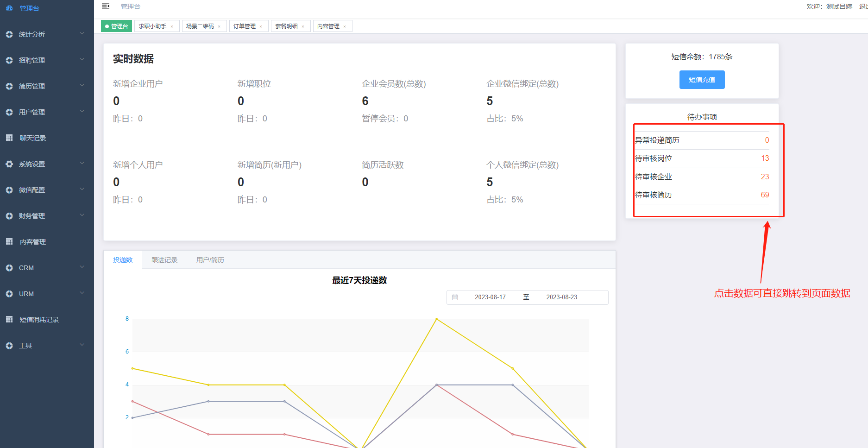Select the 投递数 chart tab
The height and width of the screenshot is (448, 868).
[x=123, y=260]
